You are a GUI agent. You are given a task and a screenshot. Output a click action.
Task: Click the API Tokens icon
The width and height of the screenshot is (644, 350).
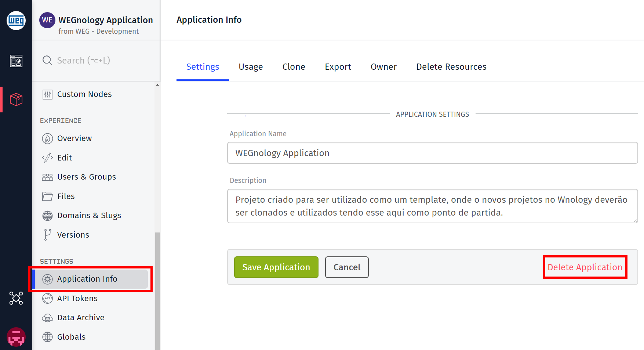(47, 298)
